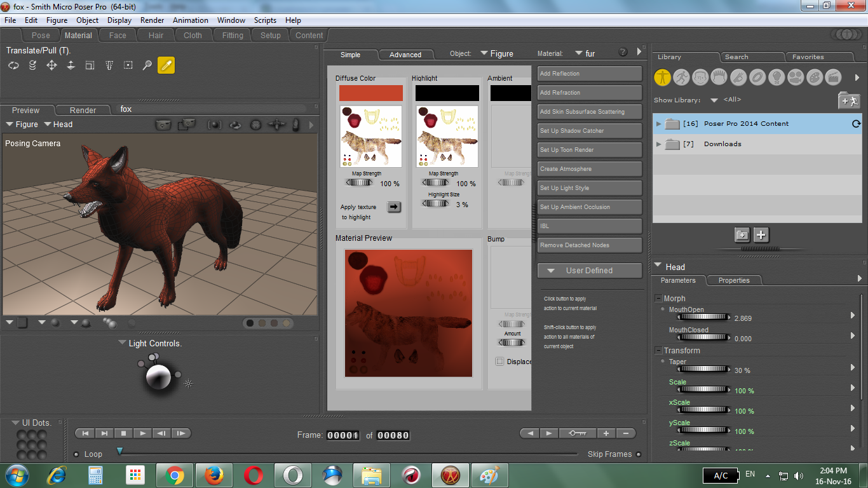Open the Scenes clapperboard library category
The height and width of the screenshot is (488, 868).
834,78
